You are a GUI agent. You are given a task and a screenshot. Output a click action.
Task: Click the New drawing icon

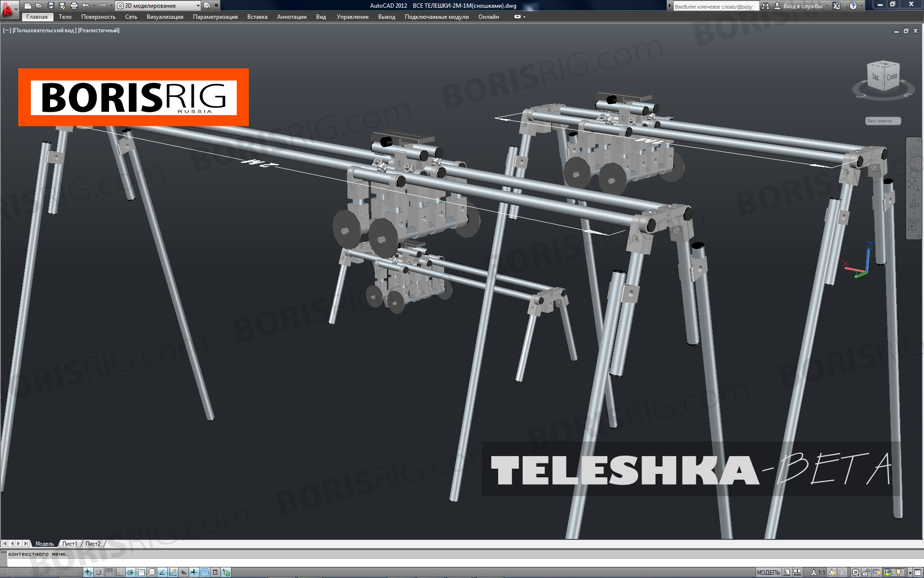pyautogui.click(x=28, y=6)
